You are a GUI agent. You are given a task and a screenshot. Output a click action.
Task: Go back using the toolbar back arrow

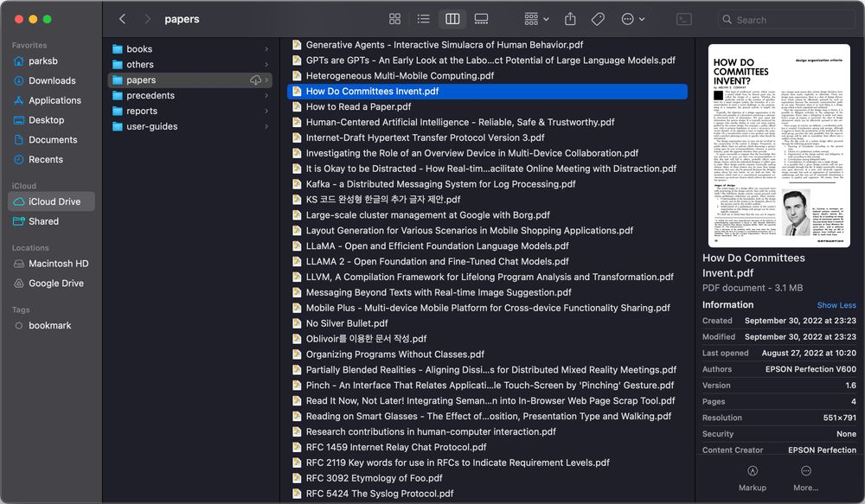tap(122, 19)
